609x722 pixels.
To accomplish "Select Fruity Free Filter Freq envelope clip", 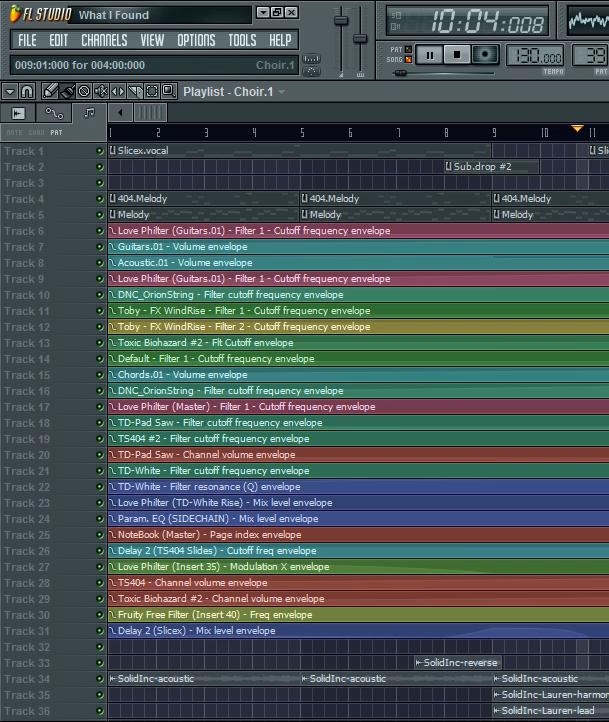I will (359, 615).
